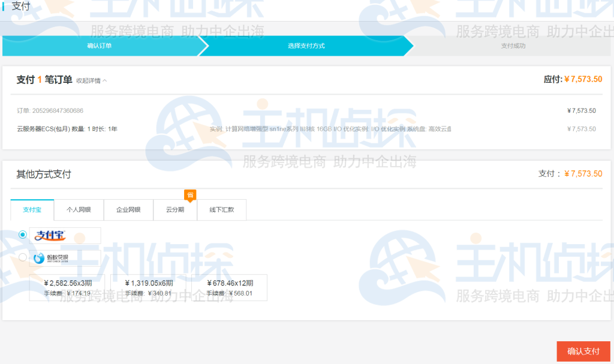Switch to the 个人网银 tab

point(79,210)
